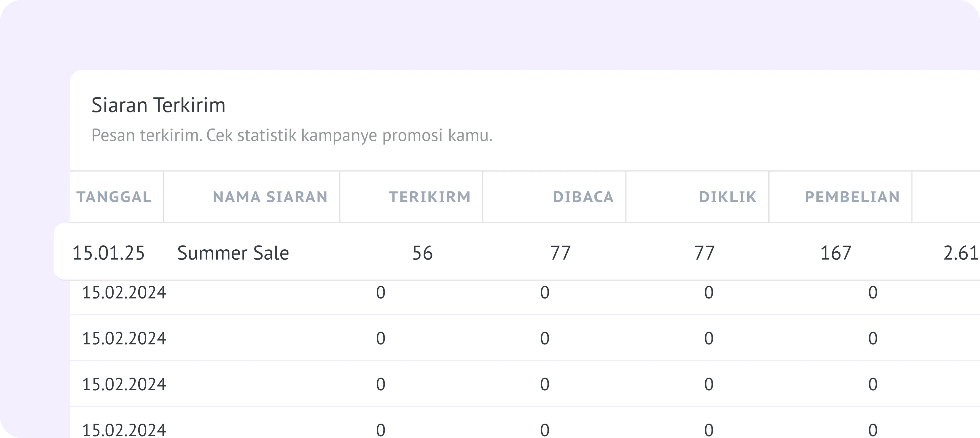Viewport: 980px width, 438px height.
Task: Select third 15.02.2024 row date
Action: pos(124,384)
